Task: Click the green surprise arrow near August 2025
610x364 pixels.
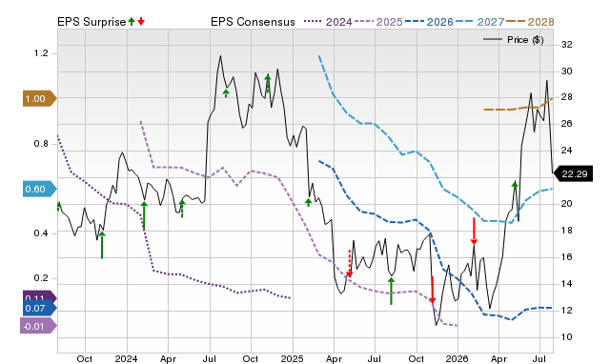Action: pyautogui.click(x=391, y=291)
